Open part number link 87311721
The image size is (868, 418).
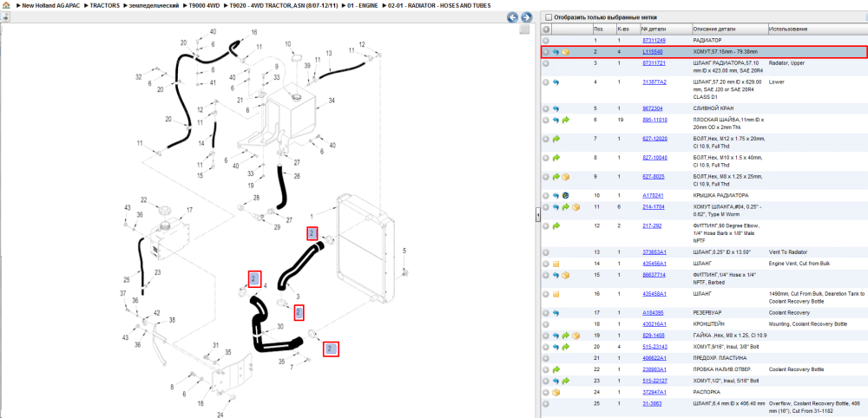coord(654,63)
